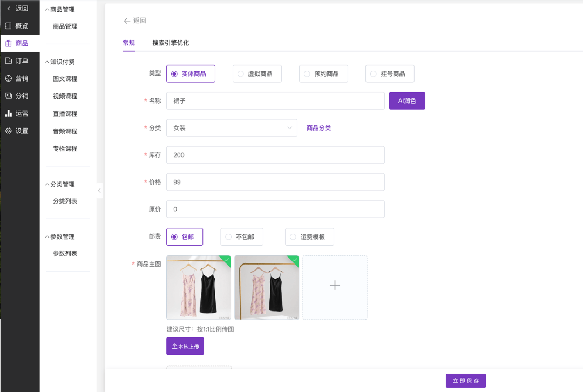
Task: Open the Distribution (分销) sidebar icon
Action: (x=9, y=96)
